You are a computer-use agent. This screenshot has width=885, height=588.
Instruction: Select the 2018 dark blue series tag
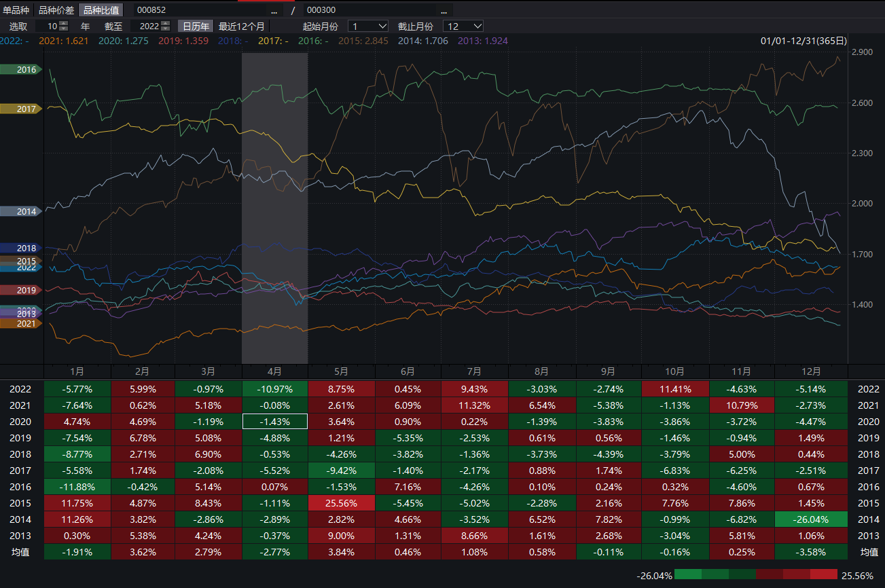[x=20, y=249]
